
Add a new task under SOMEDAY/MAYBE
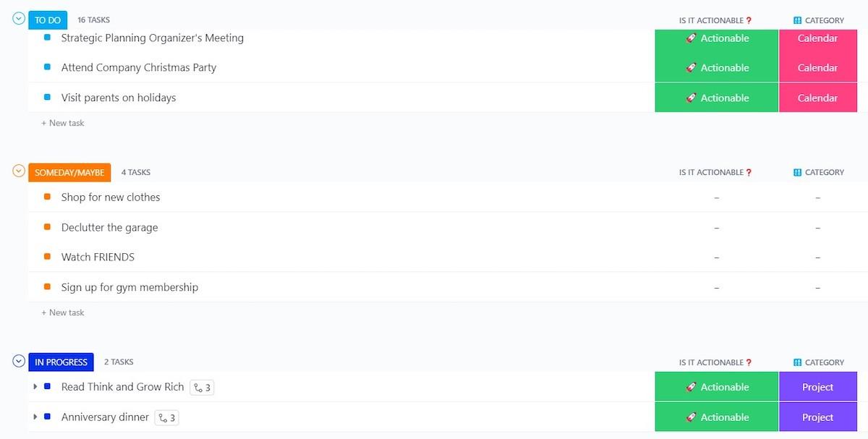(63, 312)
